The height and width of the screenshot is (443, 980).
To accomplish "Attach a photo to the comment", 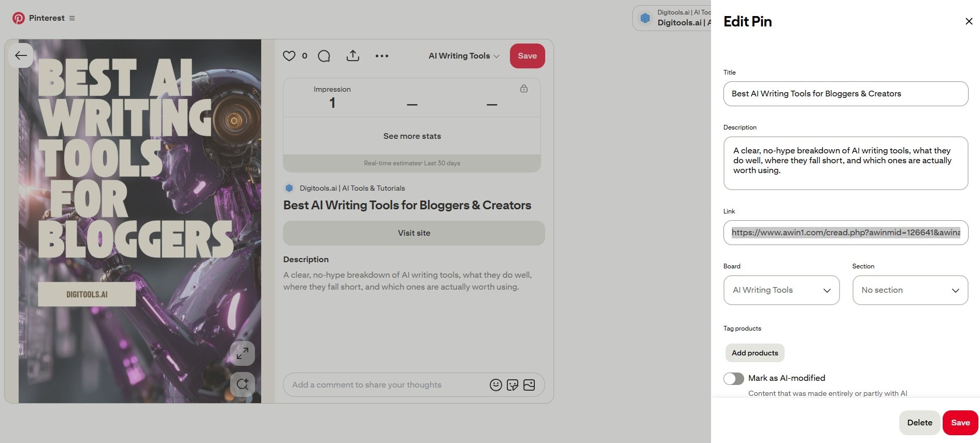I will coord(529,385).
